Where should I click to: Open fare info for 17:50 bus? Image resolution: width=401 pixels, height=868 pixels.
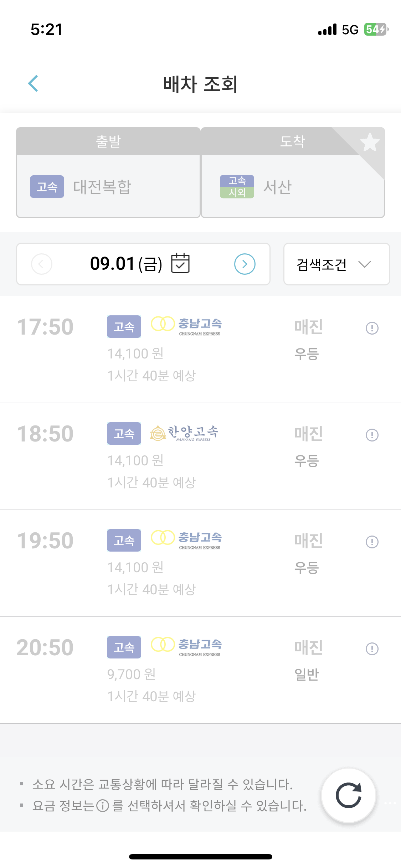372,328
